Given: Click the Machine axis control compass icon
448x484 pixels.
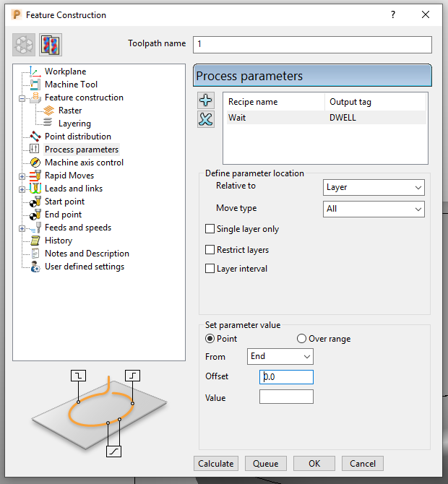Looking at the screenshot, I should (x=35, y=163).
